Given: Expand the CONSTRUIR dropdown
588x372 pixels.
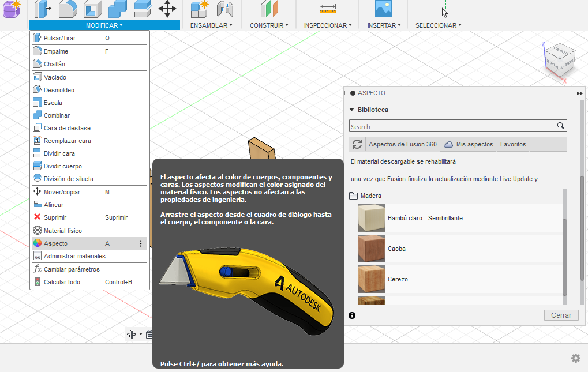Looking at the screenshot, I should (x=269, y=25).
